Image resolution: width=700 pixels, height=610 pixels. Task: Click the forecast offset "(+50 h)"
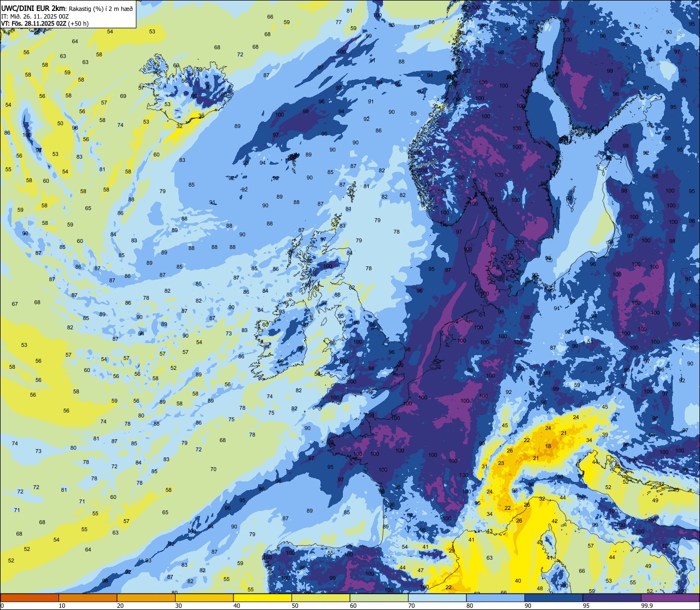(x=79, y=24)
